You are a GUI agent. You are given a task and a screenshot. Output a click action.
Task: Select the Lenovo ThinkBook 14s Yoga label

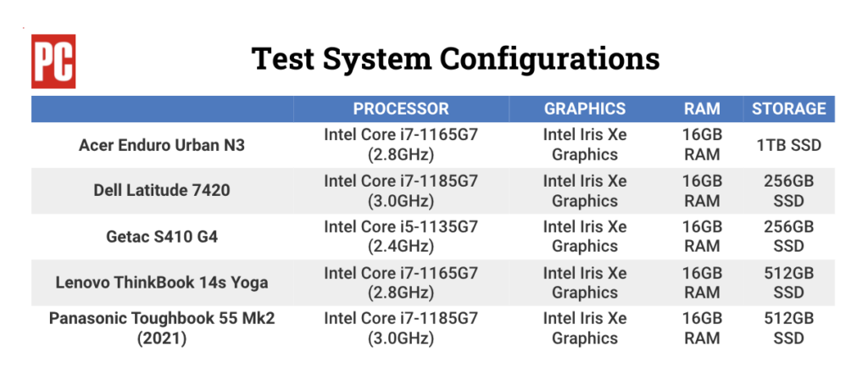click(162, 283)
